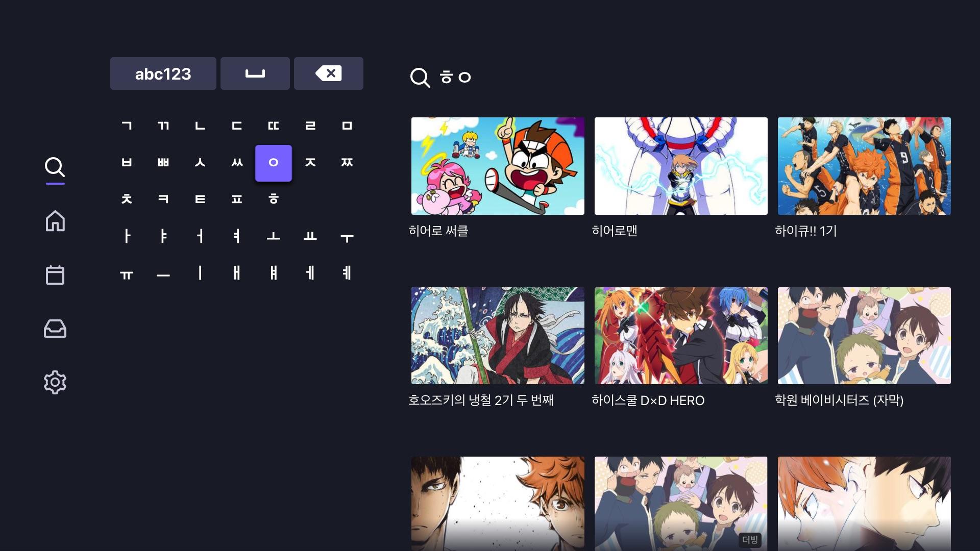Screen dimensions: 980x551
Task: Open 하이스쿨 D×D HERO thumbnail
Action: pos(681,336)
